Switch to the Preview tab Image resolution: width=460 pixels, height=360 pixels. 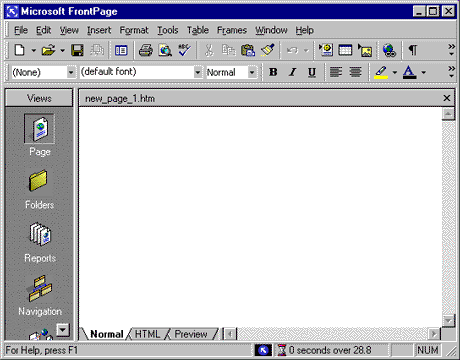(191, 334)
